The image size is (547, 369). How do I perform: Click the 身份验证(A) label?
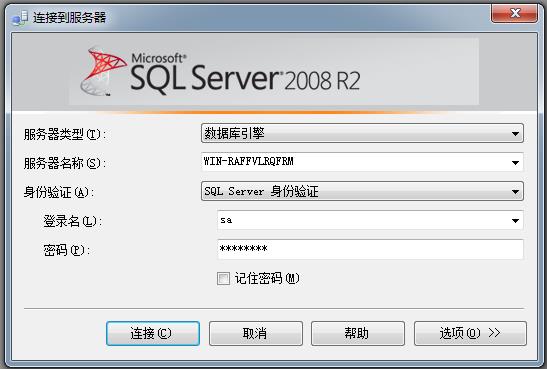coord(59,192)
